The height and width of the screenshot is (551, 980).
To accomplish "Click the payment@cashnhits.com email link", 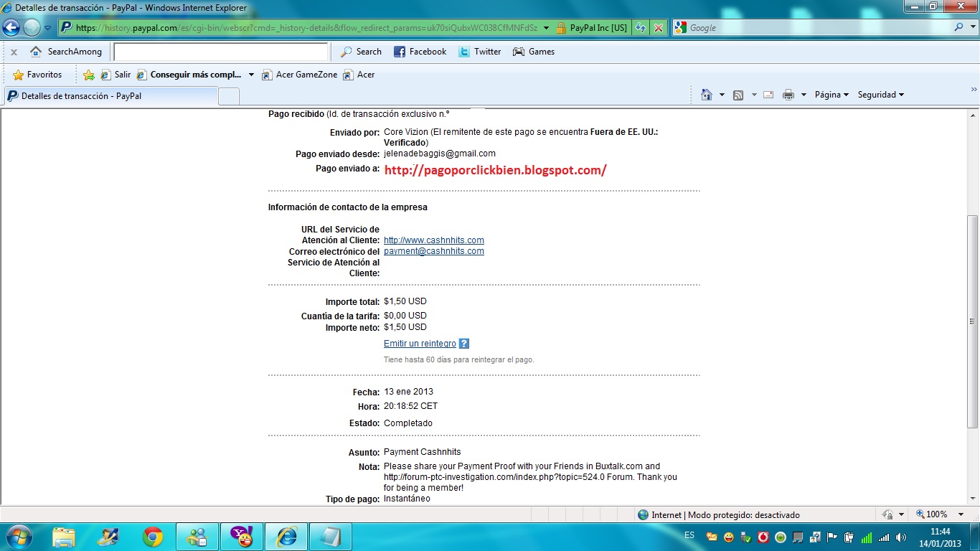I will pyautogui.click(x=434, y=251).
